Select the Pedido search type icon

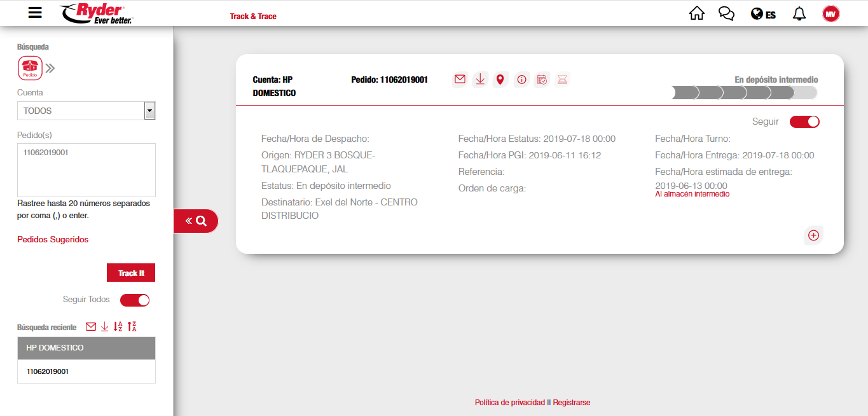(30, 68)
